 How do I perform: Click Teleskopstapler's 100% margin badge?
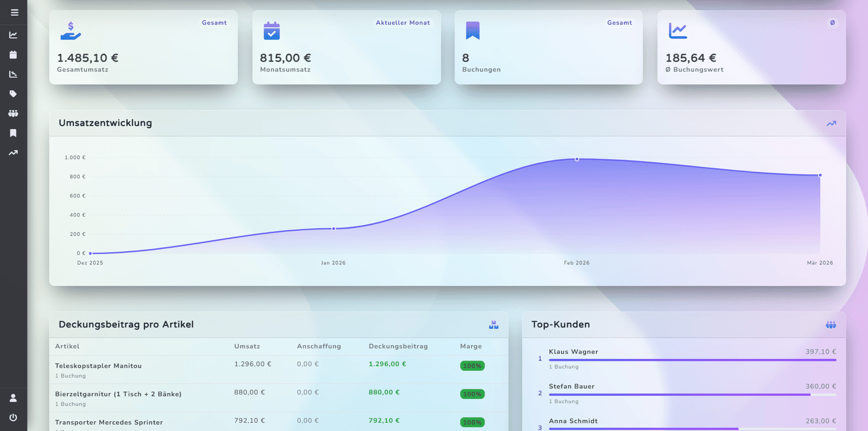tap(472, 366)
